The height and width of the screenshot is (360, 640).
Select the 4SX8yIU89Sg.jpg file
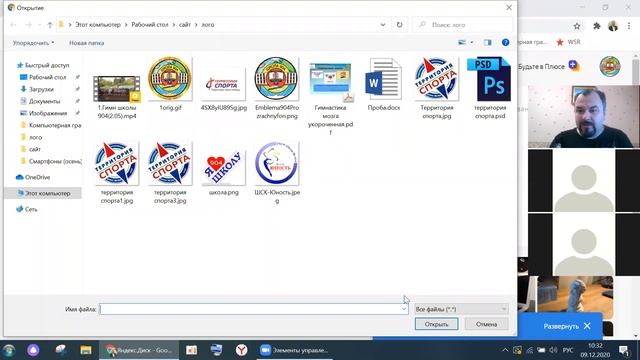pos(224,89)
